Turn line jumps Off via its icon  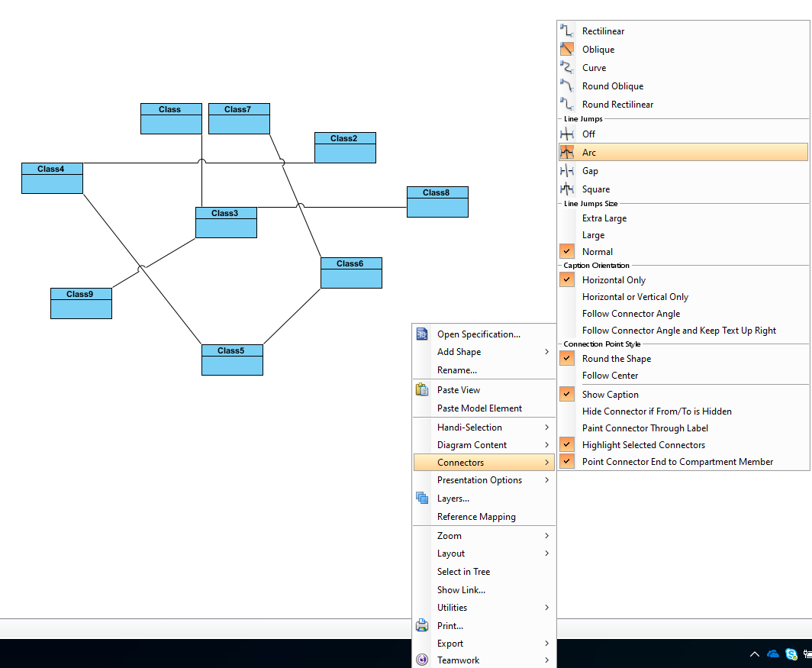click(567, 134)
